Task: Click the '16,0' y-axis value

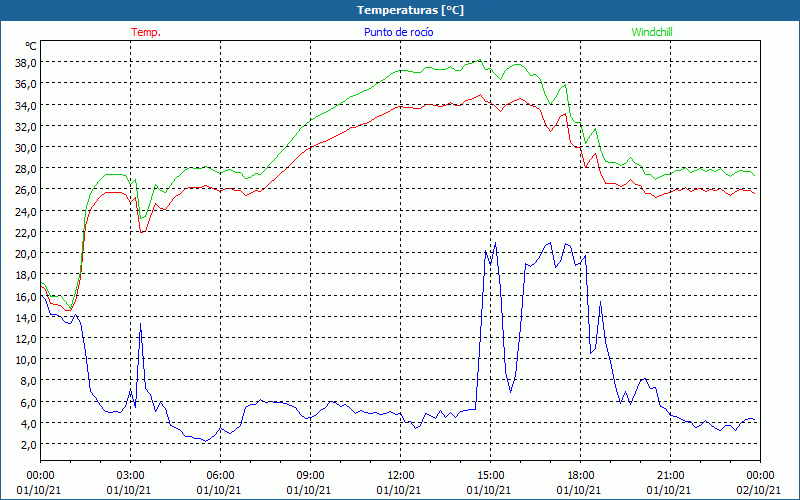Action: [x=27, y=296]
